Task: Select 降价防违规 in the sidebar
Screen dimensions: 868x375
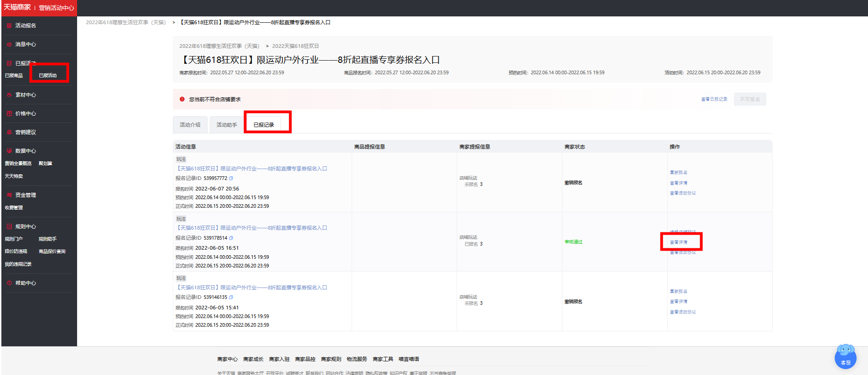Action: pos(16,252)
